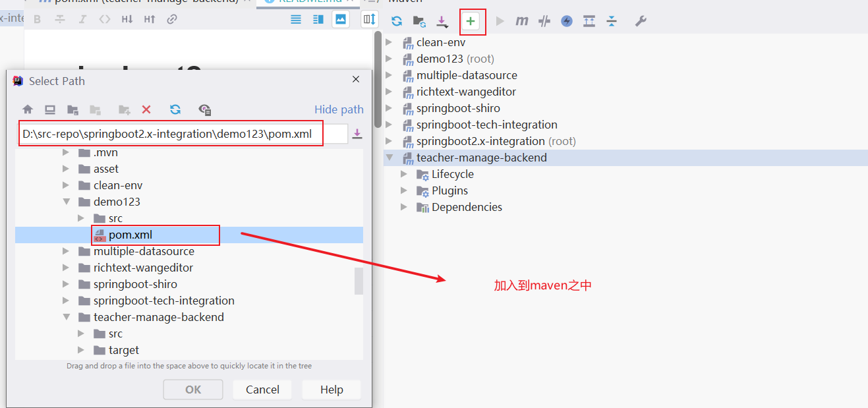Image resolution: width=868 pixels, height=408 pixels.
Task: Select richtext-wangeditor in Maven panel
Action: [466, 92]
